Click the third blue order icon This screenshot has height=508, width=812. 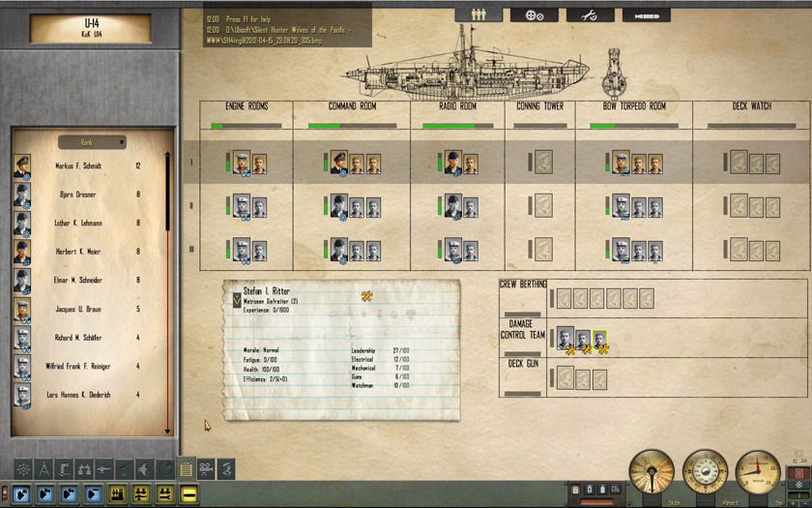coord(70,494)
